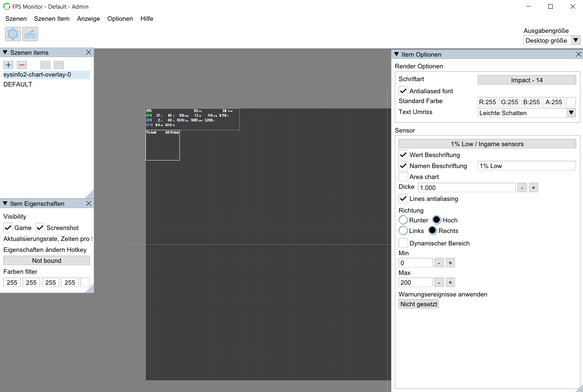Viewport: 583px width, 392px height.
Task: Click the B:255 color field
Action: (x=531, y=102)
